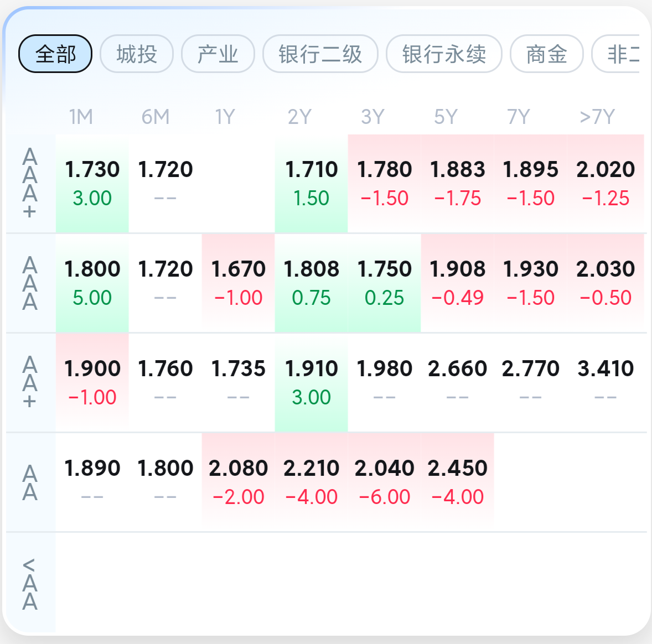The height and width of the screenshot is (644, 652).
Task: Select AAA 5Y yield 1.908
Action: [x=457, y=283]
